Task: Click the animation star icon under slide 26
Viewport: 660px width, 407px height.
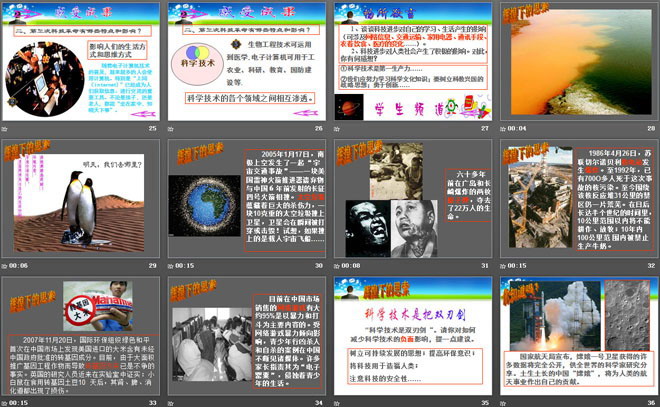Action: (x=173, y=129)
